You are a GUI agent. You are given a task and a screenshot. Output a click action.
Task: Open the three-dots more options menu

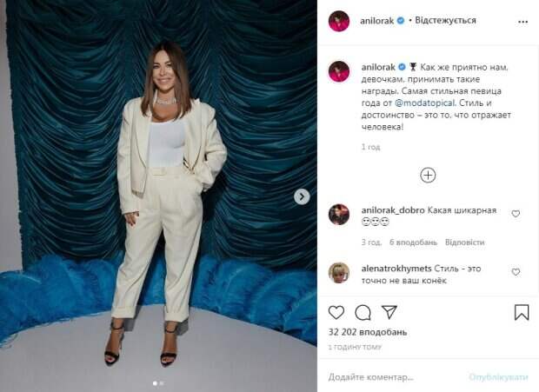point(522,22)
